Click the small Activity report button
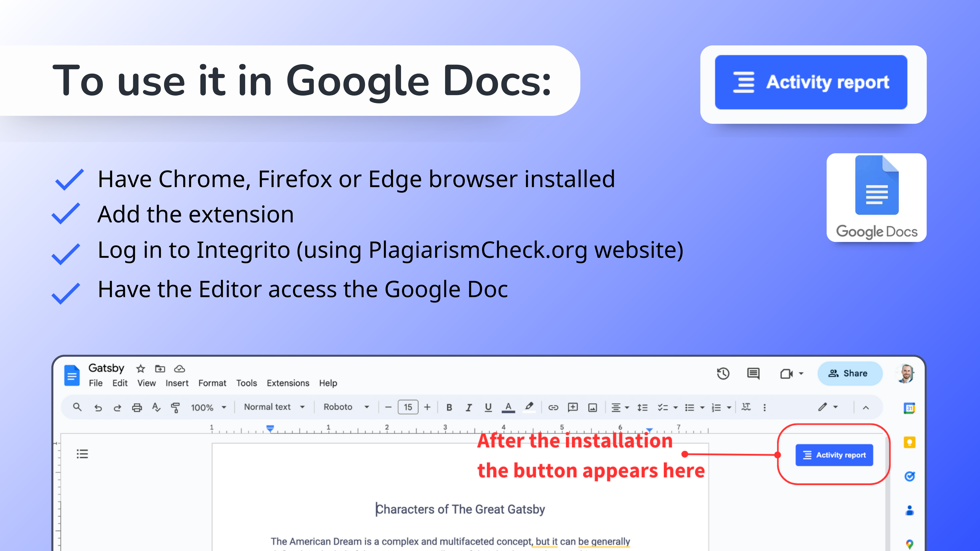This screenshot has height=551, width=980. pos(834,455)
